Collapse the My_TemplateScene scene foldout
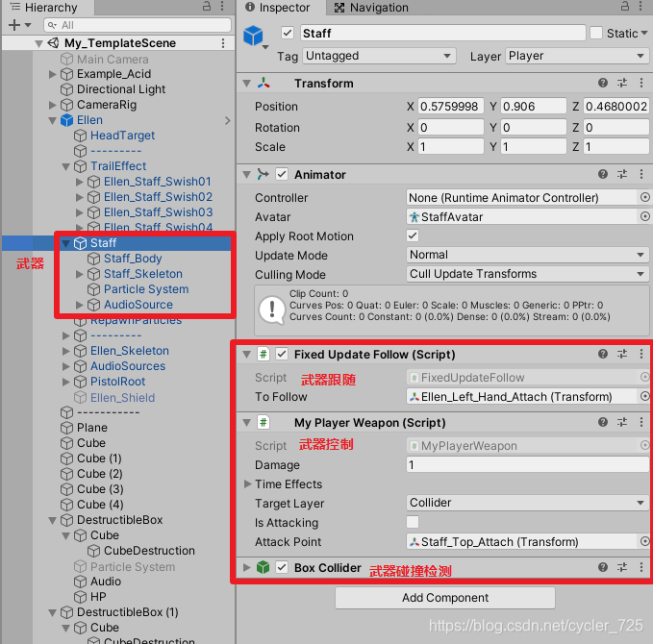 pos(38,43)
